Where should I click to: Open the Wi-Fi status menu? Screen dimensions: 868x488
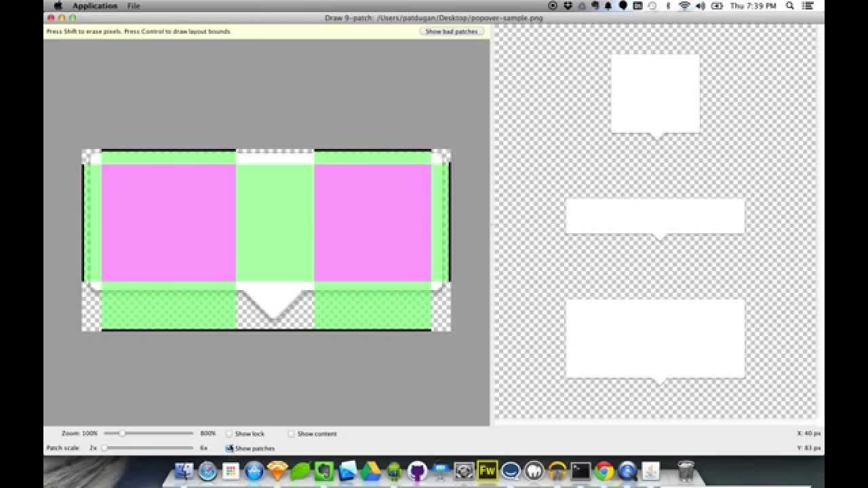tap(684, 6)
